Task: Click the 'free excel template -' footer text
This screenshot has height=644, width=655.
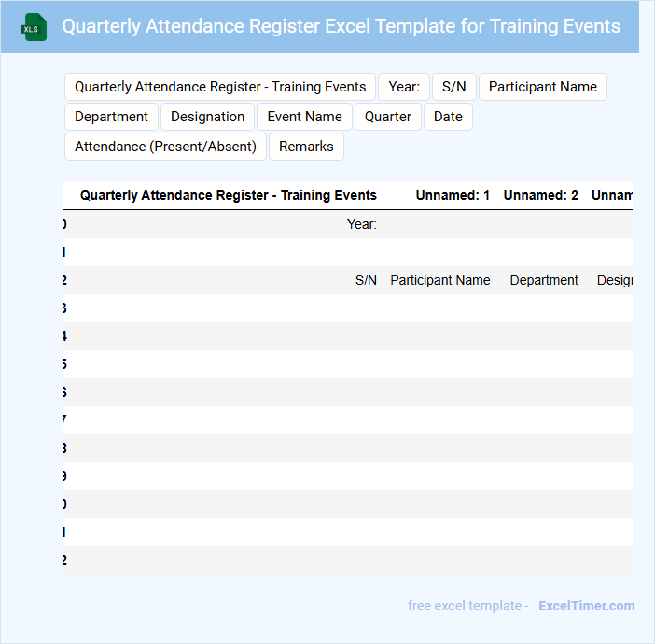Action: [468, 606]
